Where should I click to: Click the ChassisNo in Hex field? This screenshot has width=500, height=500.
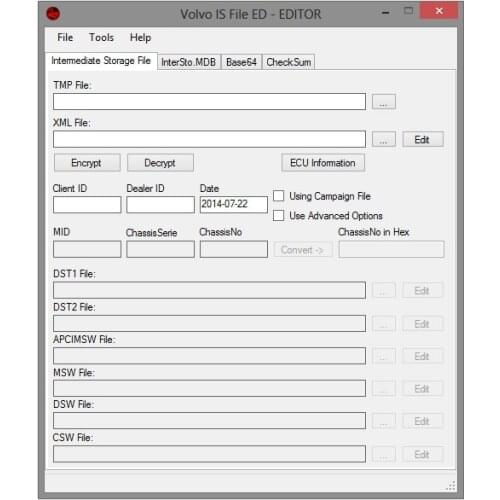point(391,249)
